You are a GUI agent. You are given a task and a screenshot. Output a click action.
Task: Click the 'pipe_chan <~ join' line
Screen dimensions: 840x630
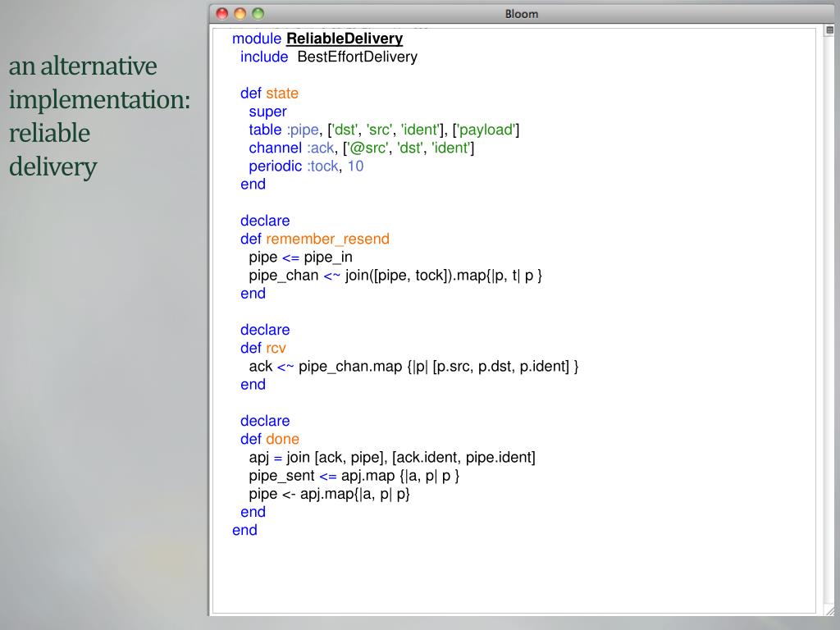click(x=395, y=276)
